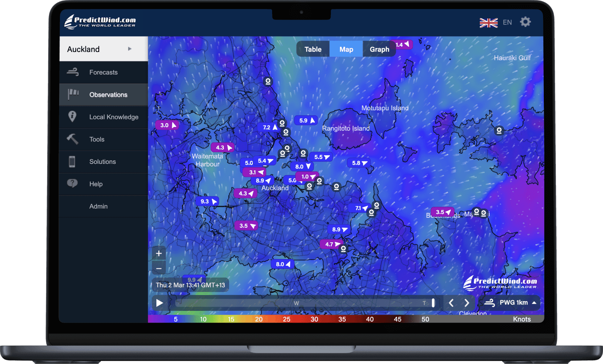
Task: Select the Tools hammer icon
Action: click(x=72, y=139)
